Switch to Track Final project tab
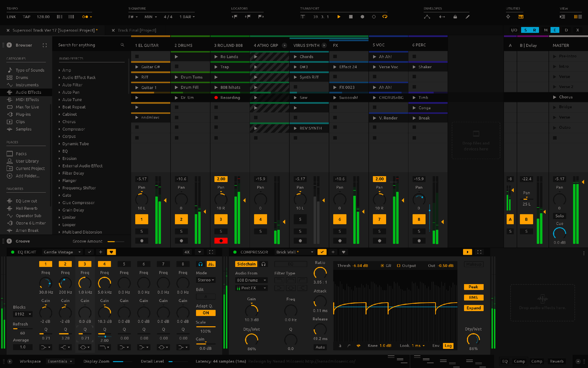The width and height of the screenshot is (588, 368). (x=135, y=30)
